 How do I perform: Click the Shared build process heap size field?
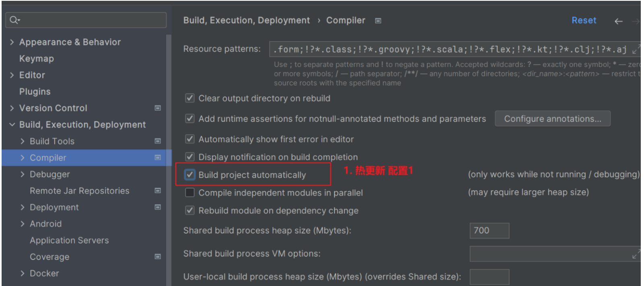pos(489,230)
